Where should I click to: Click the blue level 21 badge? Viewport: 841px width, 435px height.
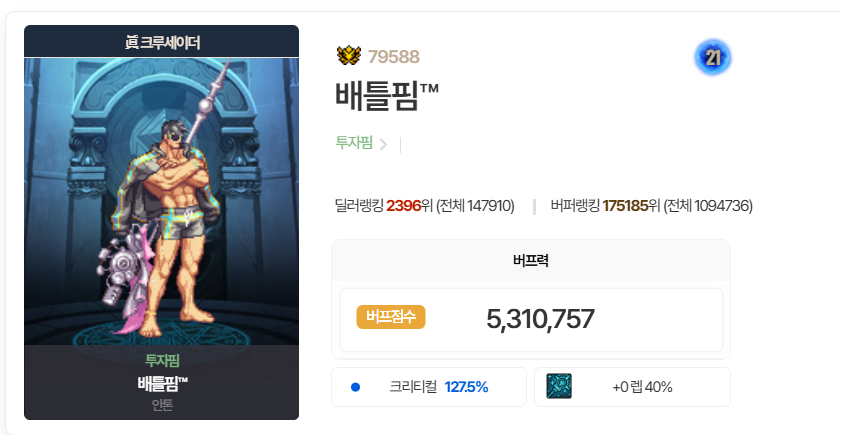tap(712, 57)
